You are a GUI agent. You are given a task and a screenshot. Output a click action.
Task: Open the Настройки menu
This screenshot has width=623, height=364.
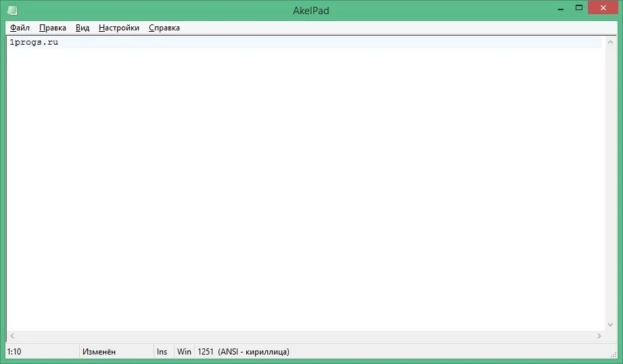coord(119,28)
